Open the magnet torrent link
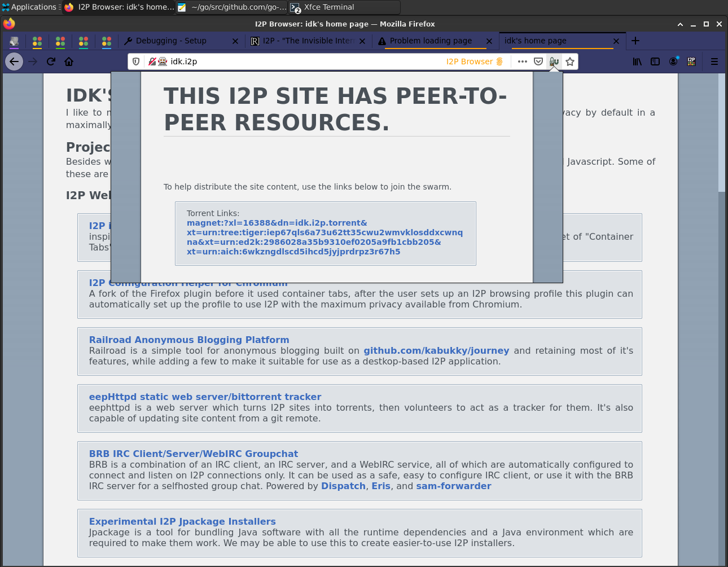The height and width of the screenshot is (567, 728). click(324, 238)
